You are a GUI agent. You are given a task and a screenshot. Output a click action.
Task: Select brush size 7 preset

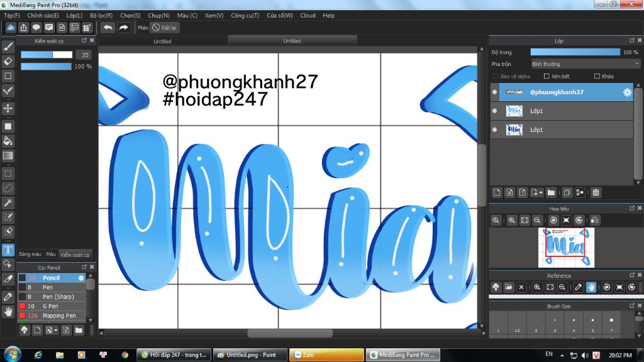point(611,323)
